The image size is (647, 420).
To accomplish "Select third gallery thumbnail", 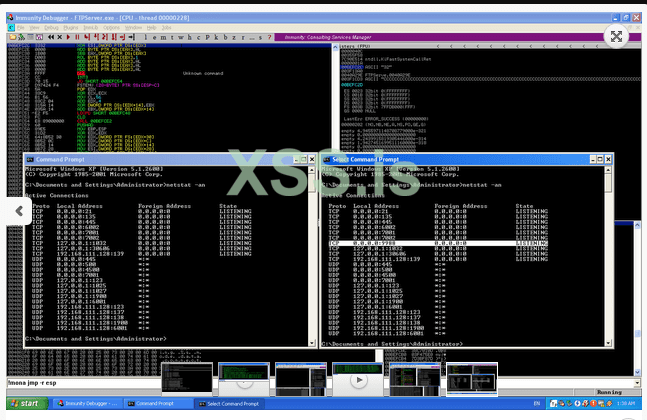I will (x=301, y=378).
